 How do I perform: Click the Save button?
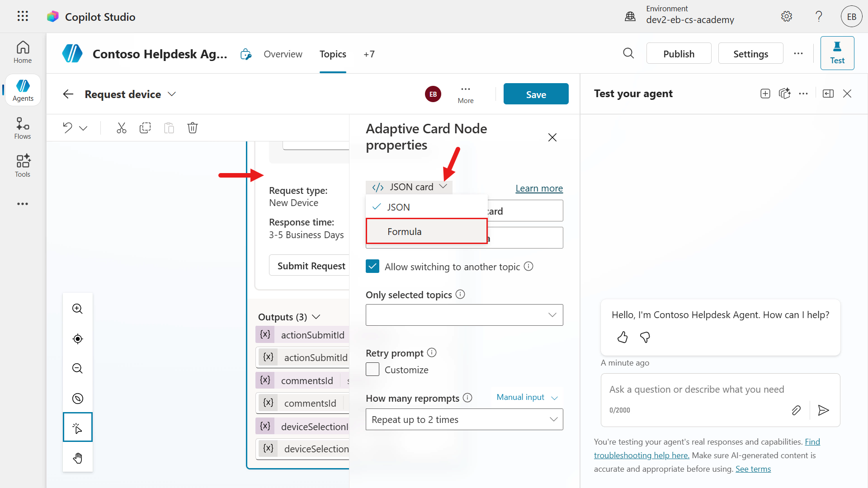(x=536, y=94)
